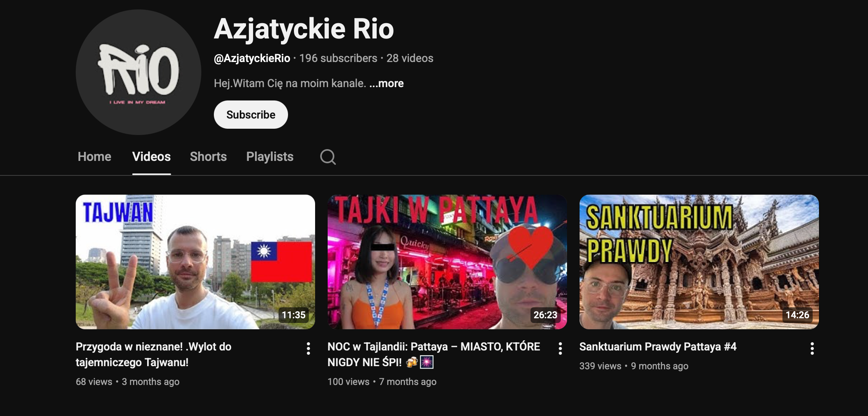Click the Azjatyckie Rio channel name heading
The image size is (868, 416).
pyautogui.click(x=304, y=29)
